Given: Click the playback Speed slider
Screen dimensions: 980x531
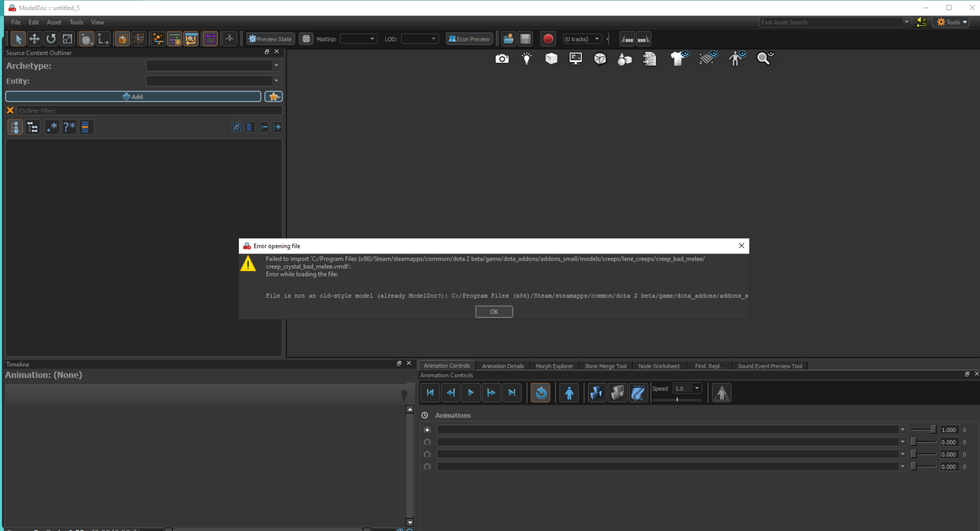Looking at the screenshot, I should (677, 399).
